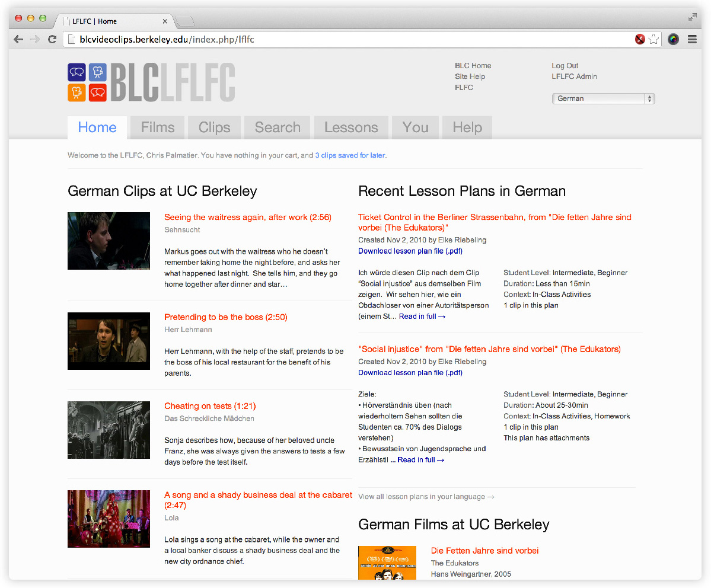711x588 pixels.
Task: Reload the page with the refresh icon
Action: point(52,40)
